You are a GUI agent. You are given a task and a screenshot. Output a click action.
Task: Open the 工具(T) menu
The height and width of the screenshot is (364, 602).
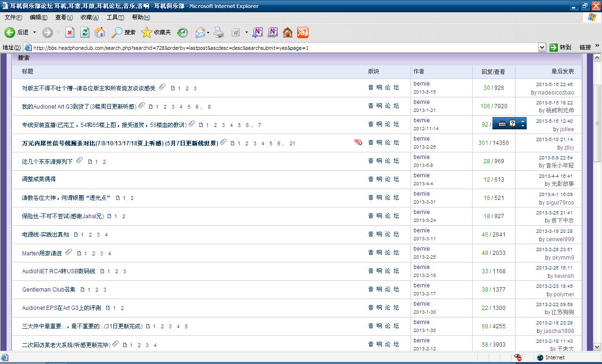click(115, 17)
